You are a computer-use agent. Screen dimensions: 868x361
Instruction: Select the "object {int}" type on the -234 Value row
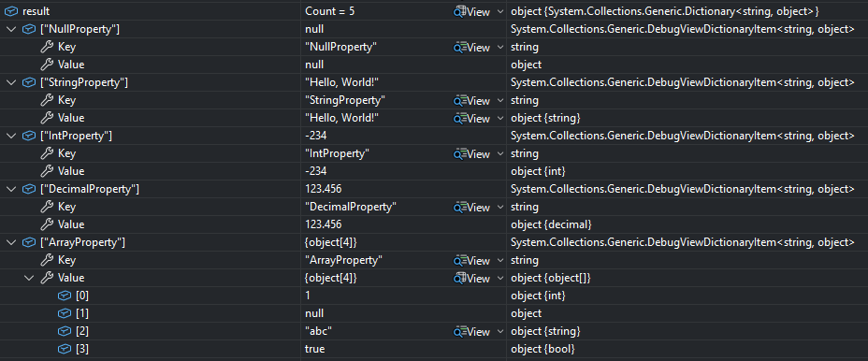click(x=538, y=171)
